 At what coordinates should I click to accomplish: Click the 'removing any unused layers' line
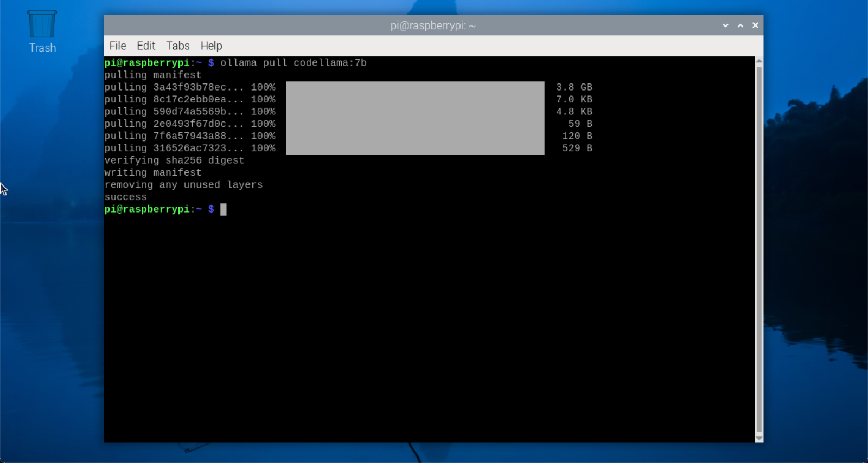pyautogui.click(x=183, y=185)
